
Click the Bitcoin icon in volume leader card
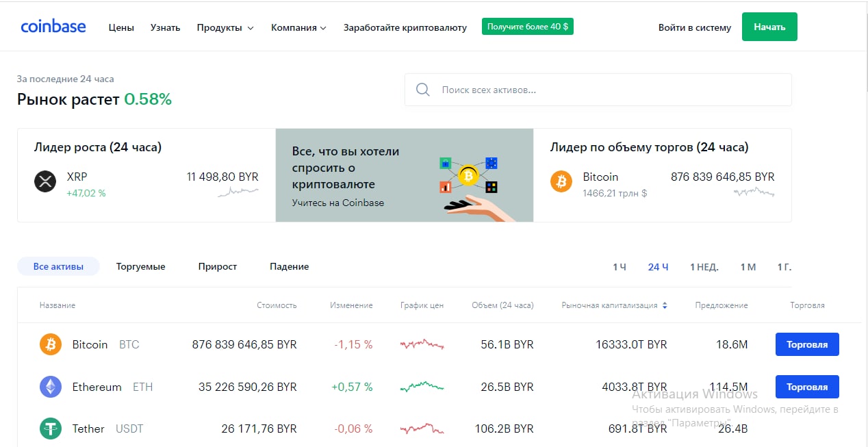click(561, 181)
